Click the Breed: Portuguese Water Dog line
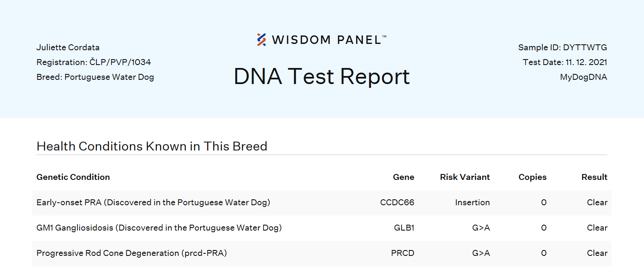This screenshot has height=269, width=644. click(x=95, y=77)
